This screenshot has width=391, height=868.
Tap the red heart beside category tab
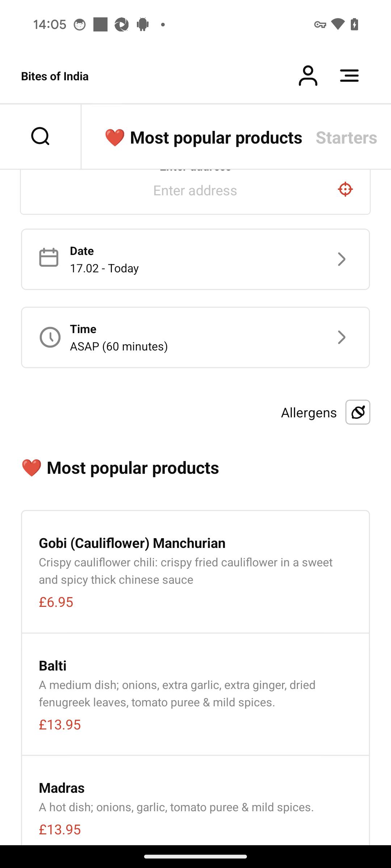[115, 138]
